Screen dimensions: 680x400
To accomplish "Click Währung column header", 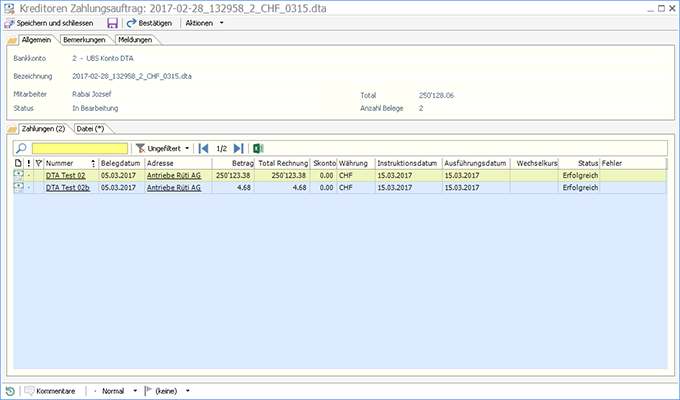I will pos(356,164).
